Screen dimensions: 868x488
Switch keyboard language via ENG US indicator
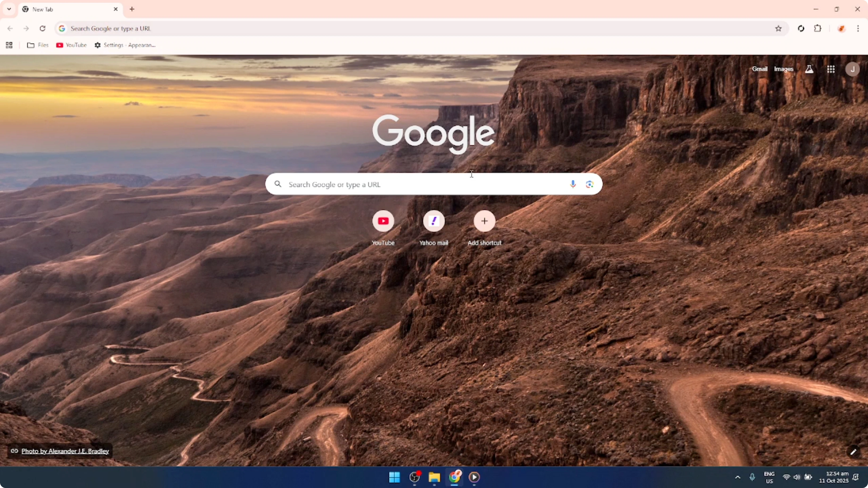769,477
